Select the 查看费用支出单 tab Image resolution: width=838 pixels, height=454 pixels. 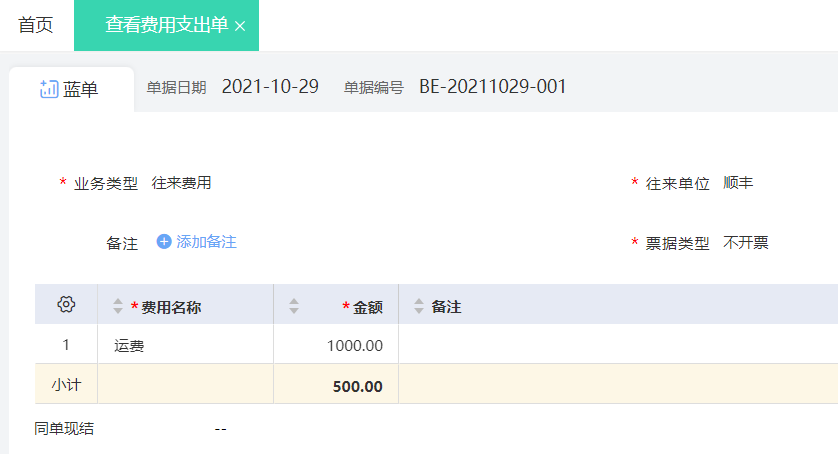pos(167,25)
